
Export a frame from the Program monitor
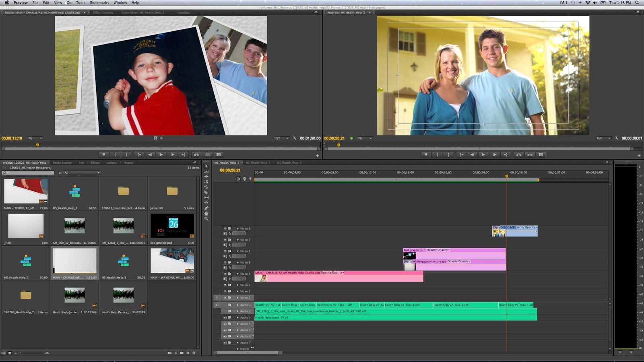[541, 154]
